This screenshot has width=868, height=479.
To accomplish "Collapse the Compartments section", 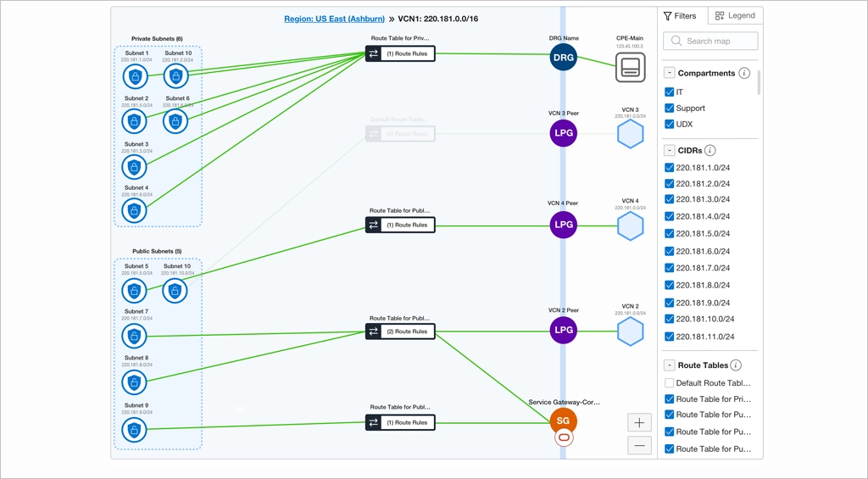I will [670, 74].
